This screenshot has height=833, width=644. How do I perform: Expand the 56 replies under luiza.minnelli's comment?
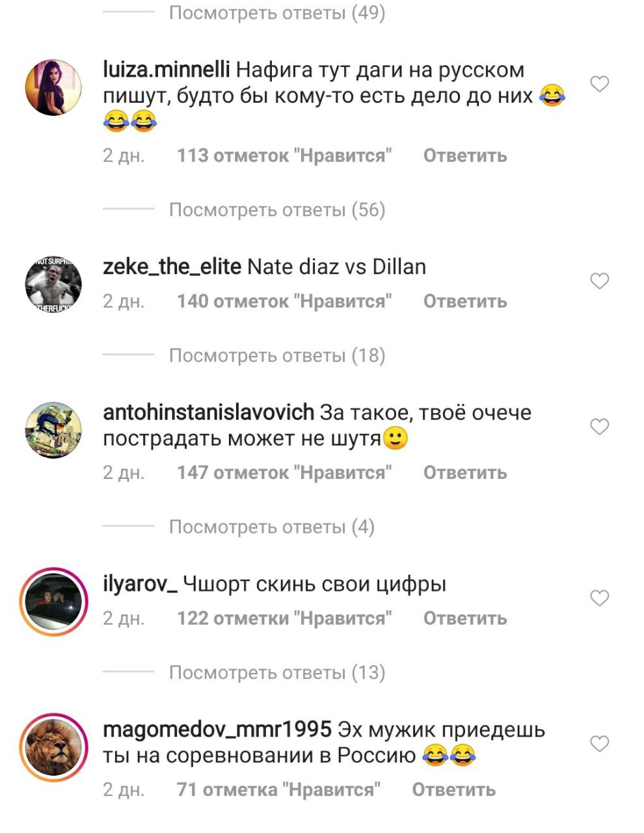277,210
